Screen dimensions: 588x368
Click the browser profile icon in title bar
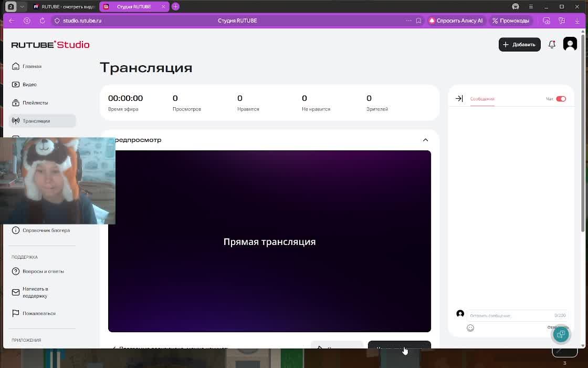(516, 6)
